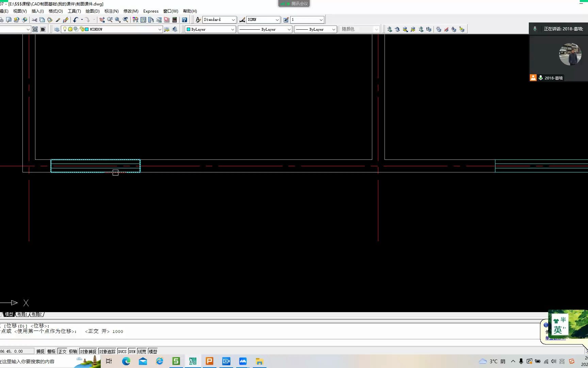Activate the Zoom Realtime magnifier
Screen dimensions: 588x368
click(x=110, y=20)
